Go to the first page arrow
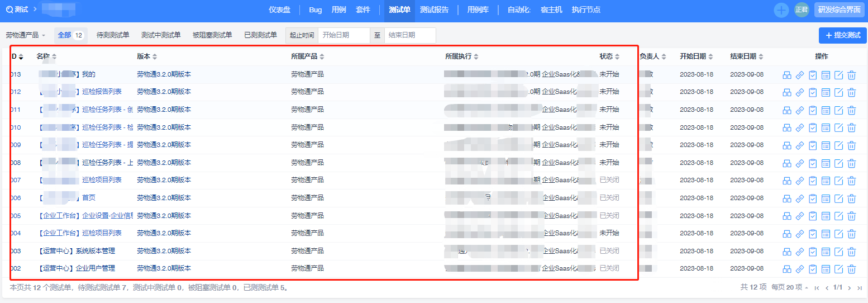The image size is (868, 303). point(817,287)
